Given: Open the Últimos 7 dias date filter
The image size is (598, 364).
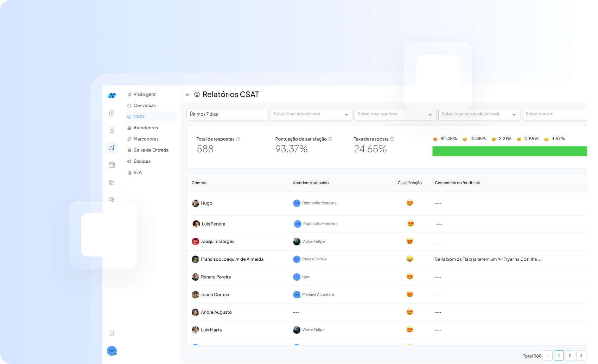Looking at the screenshot, I should tap(227, 114).
